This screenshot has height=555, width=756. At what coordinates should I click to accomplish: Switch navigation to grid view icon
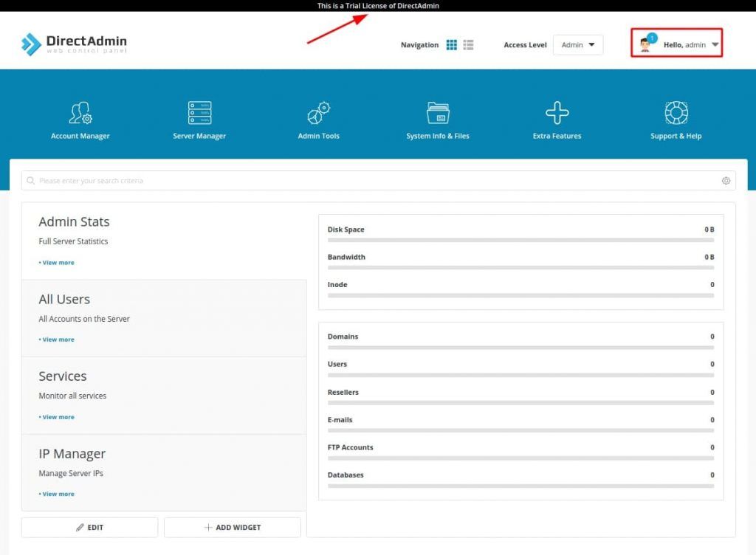click(x=451, y=45)
